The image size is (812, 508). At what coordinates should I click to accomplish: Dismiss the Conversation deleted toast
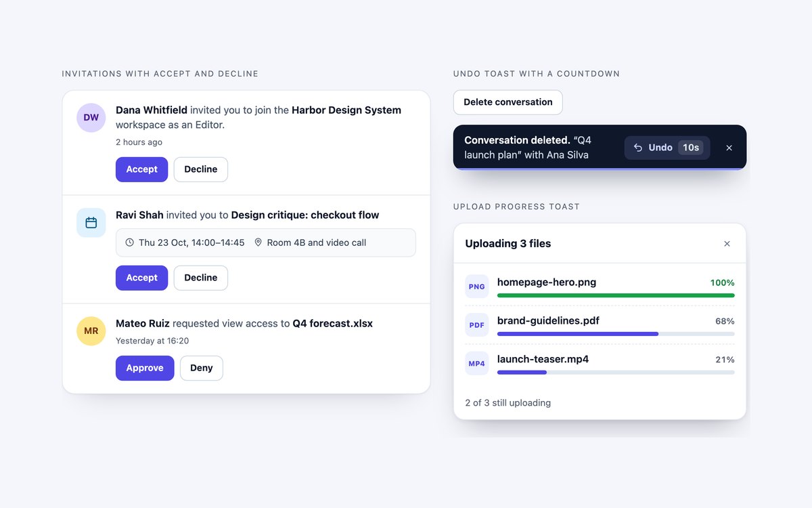(x=729, y=148)
